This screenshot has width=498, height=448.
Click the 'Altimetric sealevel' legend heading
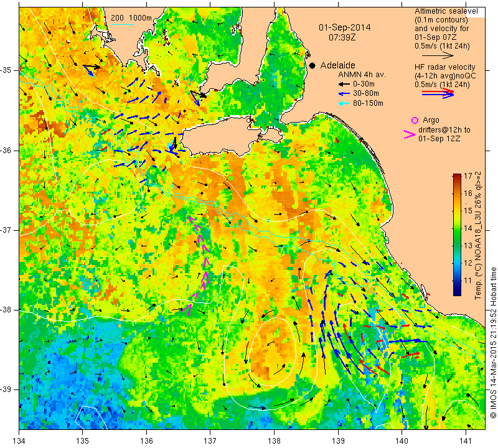point(446,11)
